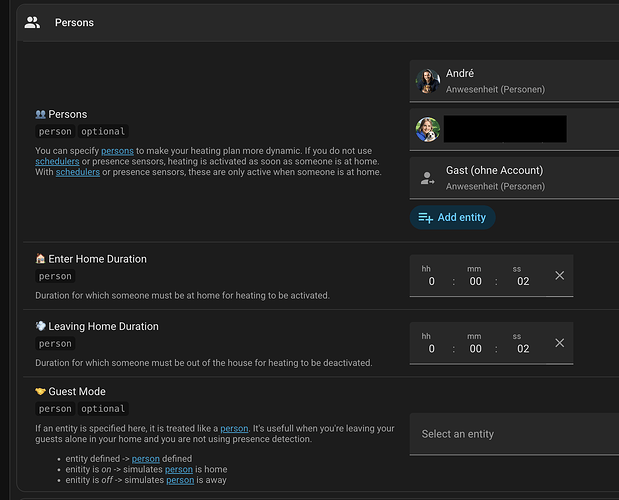Open person link in 'is away' bullet

click(x=180, y=480)
